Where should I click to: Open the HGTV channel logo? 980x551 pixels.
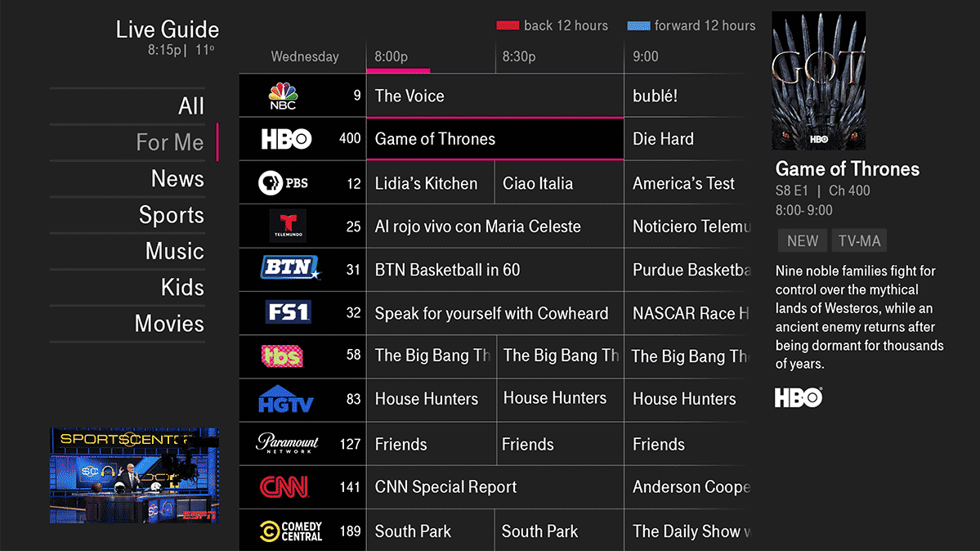[285, 400]
